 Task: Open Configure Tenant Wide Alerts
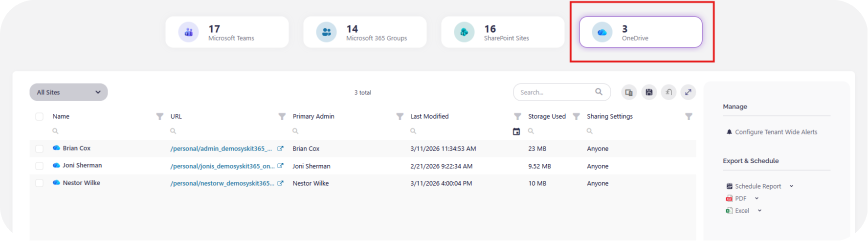click(x=776, y=132)
